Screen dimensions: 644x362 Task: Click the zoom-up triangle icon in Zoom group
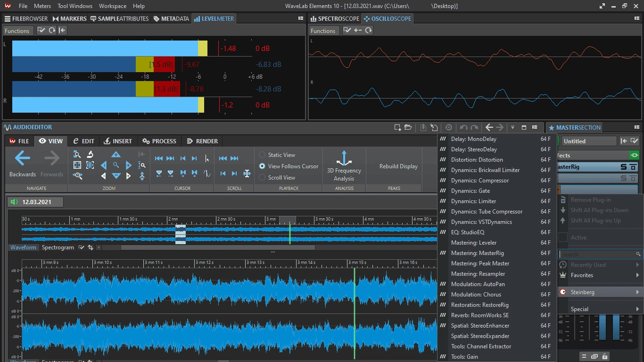point(116,154)
